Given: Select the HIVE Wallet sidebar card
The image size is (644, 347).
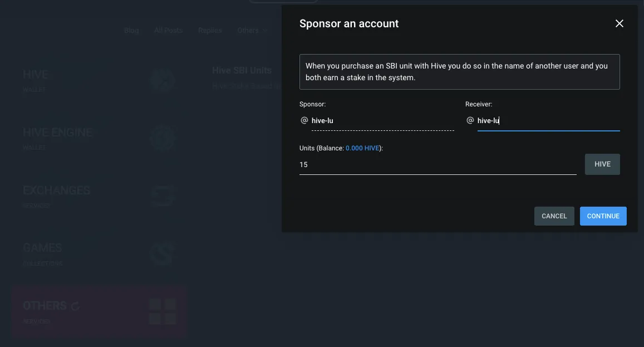Looking at the screenshot, I should point(99,81).
